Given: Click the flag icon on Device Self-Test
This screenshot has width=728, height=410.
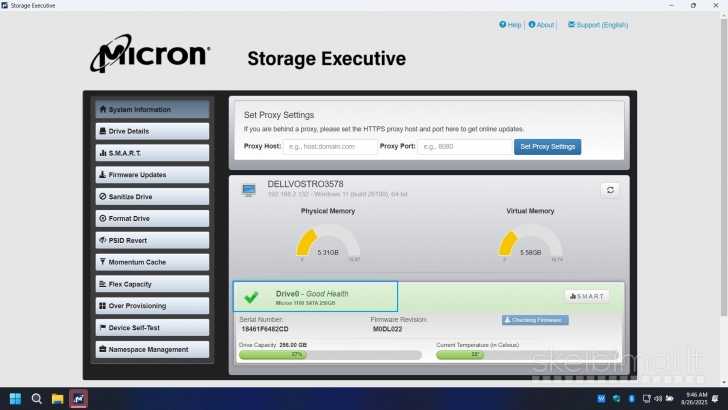Looking at the screenshot, I should click(103, 327).
